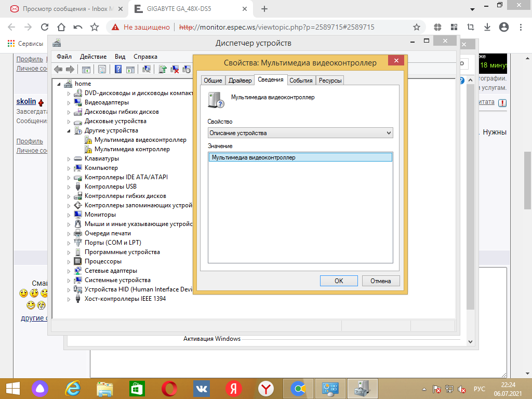Open Opera from the taskbar
The height and width of the screenshot is (399, 532).
tap(168, 389)
